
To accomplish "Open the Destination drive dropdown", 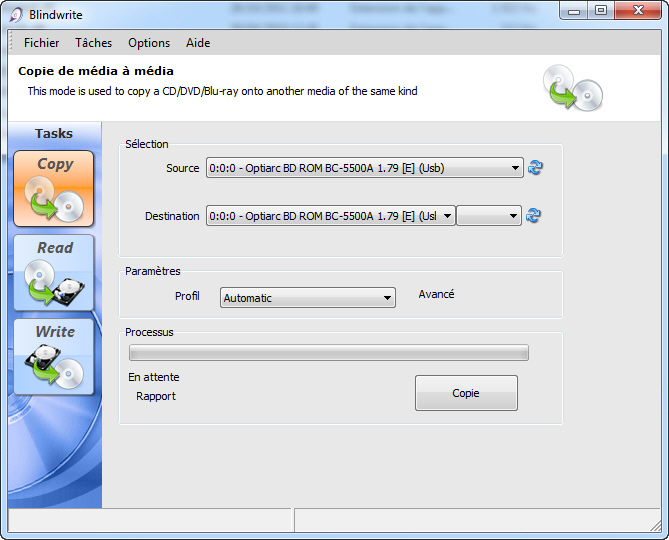I will pyautogui.click(x=331, y=216).
